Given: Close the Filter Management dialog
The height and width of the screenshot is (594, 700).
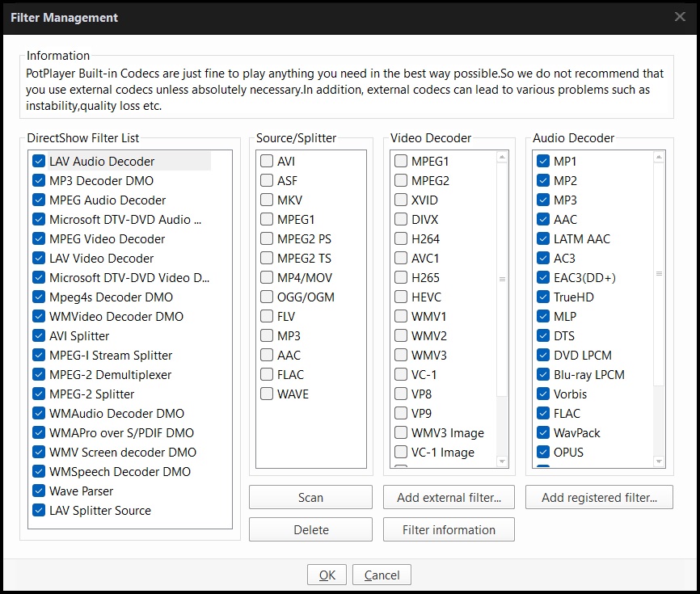Looking at the screenshot, I should pyautogui.click(x=681, y=17).
